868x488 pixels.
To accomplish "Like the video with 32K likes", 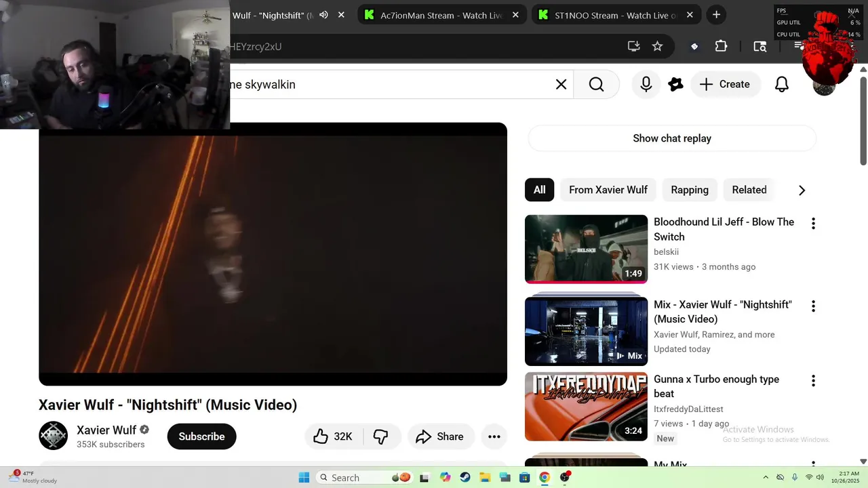I will coord(334,436).
